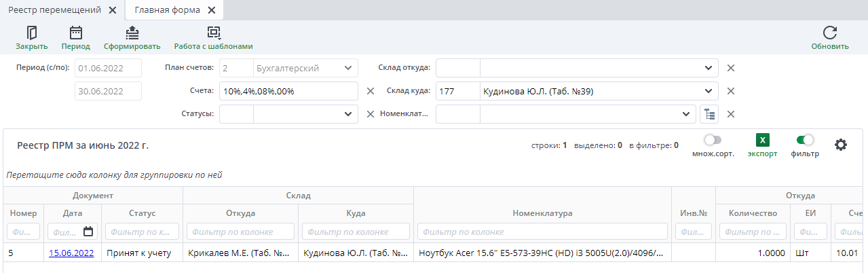Expand the Статусы dropdown

click(x=348, y=114)
